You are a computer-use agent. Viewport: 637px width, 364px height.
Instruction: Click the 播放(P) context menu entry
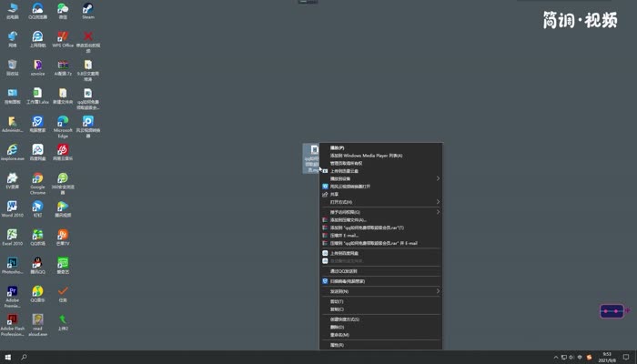(x=337, y=147)
